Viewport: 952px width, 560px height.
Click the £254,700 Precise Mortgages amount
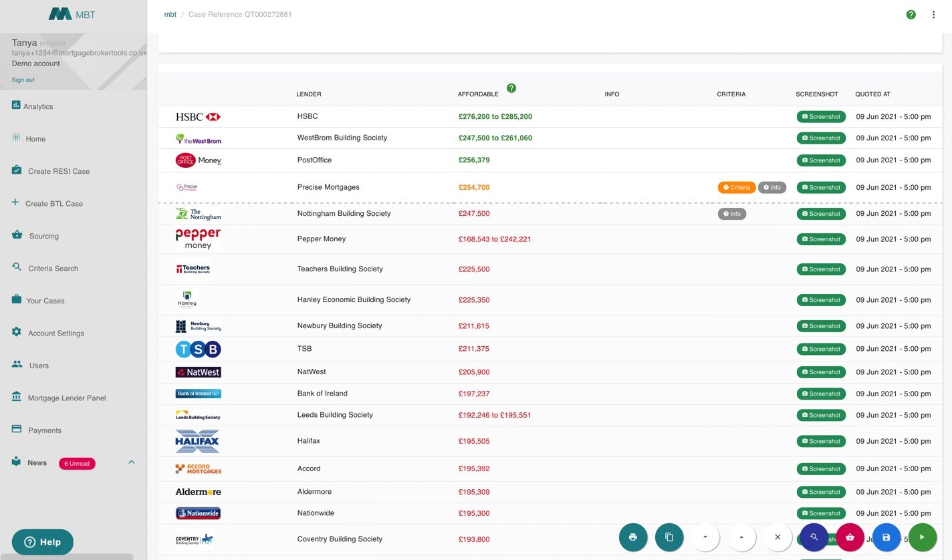click(x=474, y=187)
